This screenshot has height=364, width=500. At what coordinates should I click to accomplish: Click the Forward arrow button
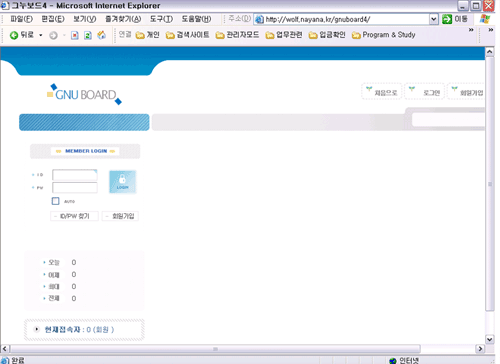click(53, 35)
